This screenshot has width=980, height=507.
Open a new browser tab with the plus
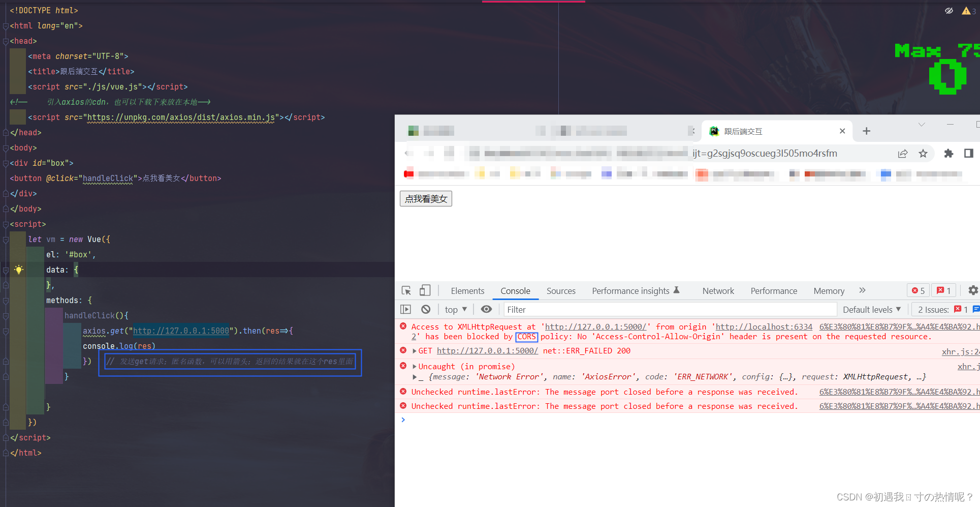(x=867, y=131)
